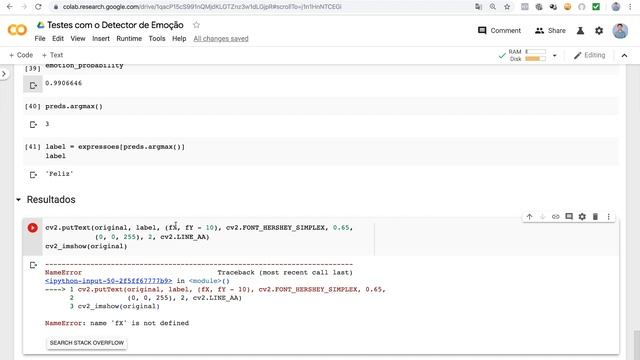Collapse the header with chevron up
Screen dimensions: 640x360
[624, 56]
